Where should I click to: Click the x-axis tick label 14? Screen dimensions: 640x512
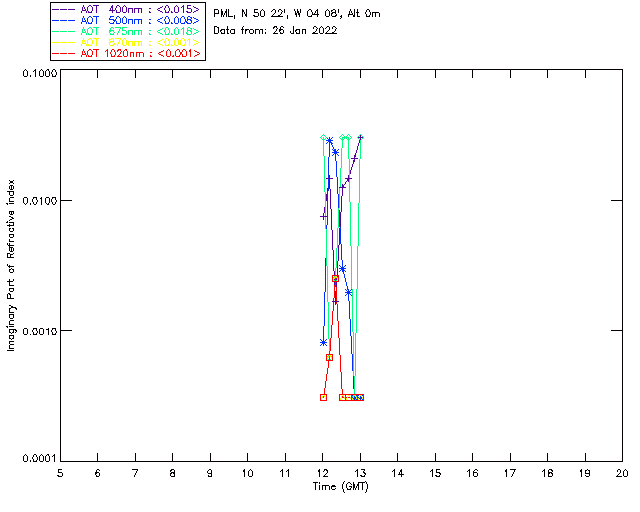[398, 473]
